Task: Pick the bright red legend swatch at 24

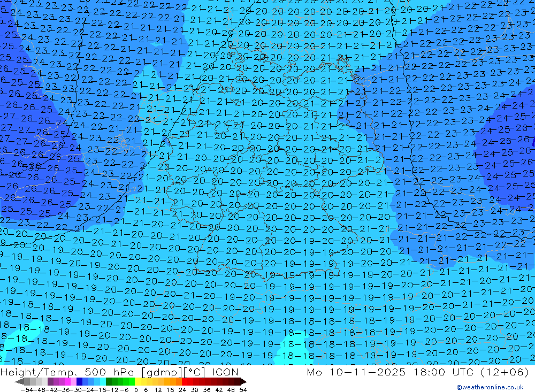Action: (185, 381)
